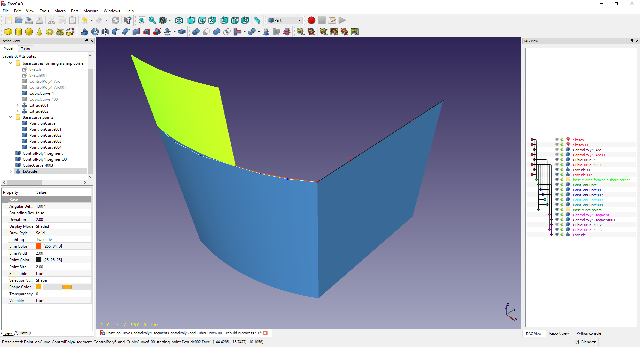643x364 pixels.
Task: Create a box primitive
Action: [8, 32]
